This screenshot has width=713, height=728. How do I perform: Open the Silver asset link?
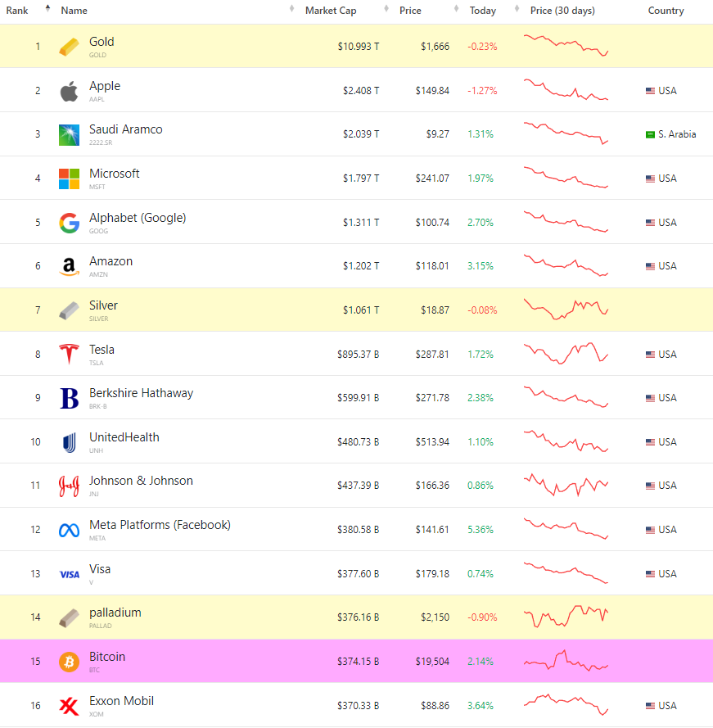coord(103,305)
